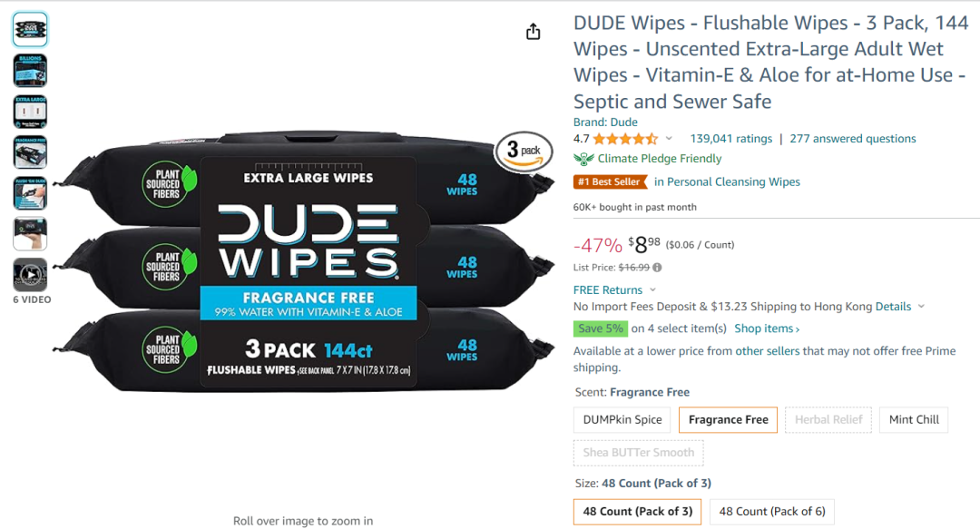Image resolution: width=980 pixels, height=529 pixels.
Task: Play the product video thumbnail
Action: [x=30, y=275]
